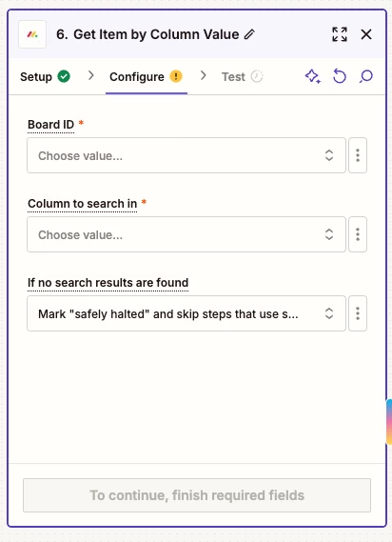
Task: Click the monday.com app icon
Action: 32,34
